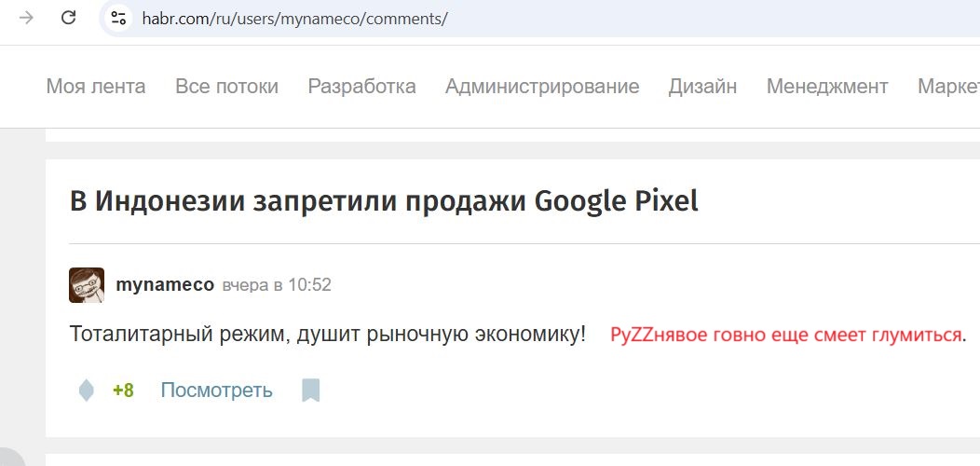Screen dimensions: 980x466
Task: Click the Посмотреть link under the comment
Action: pyautogui.click(x=216, y=391)
